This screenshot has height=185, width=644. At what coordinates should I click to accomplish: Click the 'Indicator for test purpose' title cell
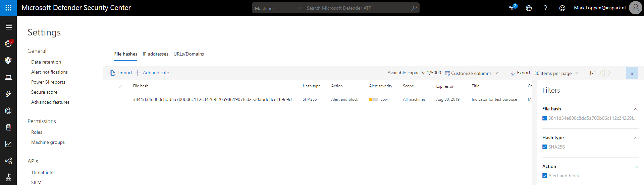pyautogui.click(x=494, y=99)
